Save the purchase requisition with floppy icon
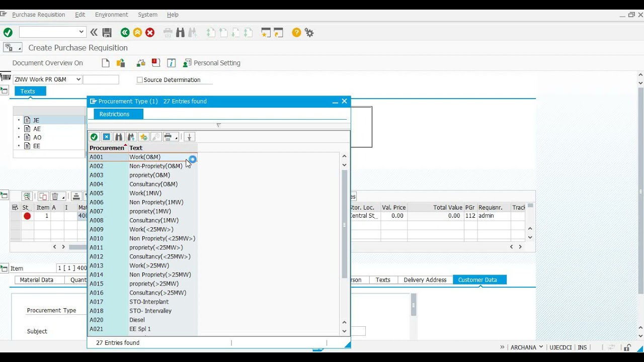This screenshot has width=644, height=362. pyautogui.click(x=107, y=33)
